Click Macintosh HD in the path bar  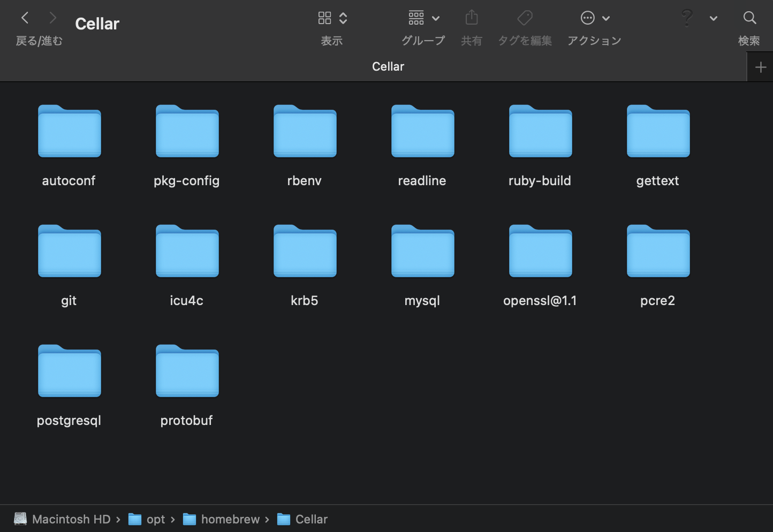[x=62, y=519]
